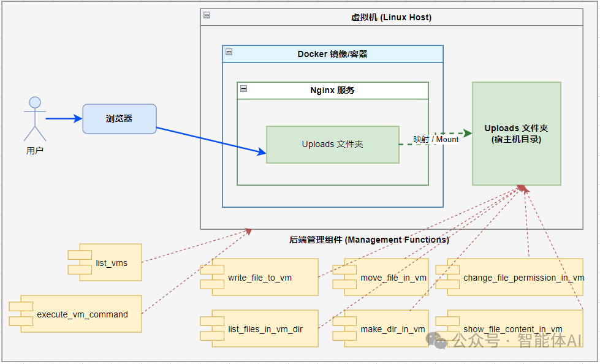Select the Uploads 文件夹 (宿主机目录) shape

517,133
